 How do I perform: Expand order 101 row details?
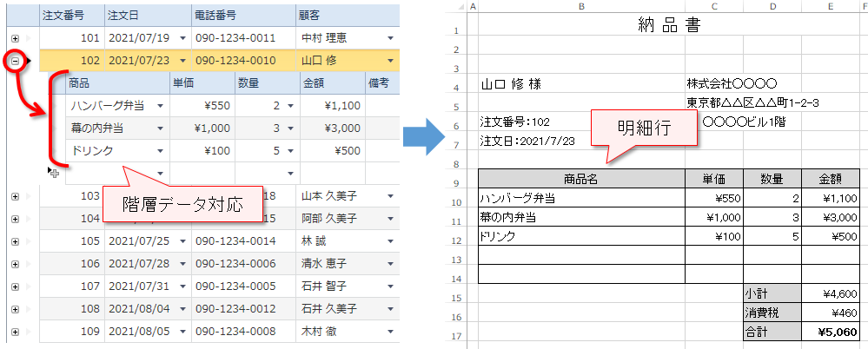[16, 38]
